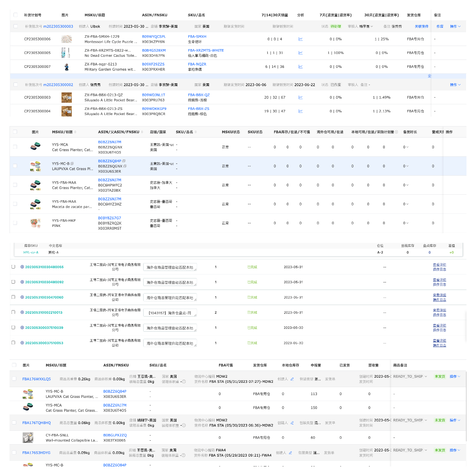Select checkbox for batch m202305300003
The height and width of the screenshot is (476, 476).
(x=15, y=26)
